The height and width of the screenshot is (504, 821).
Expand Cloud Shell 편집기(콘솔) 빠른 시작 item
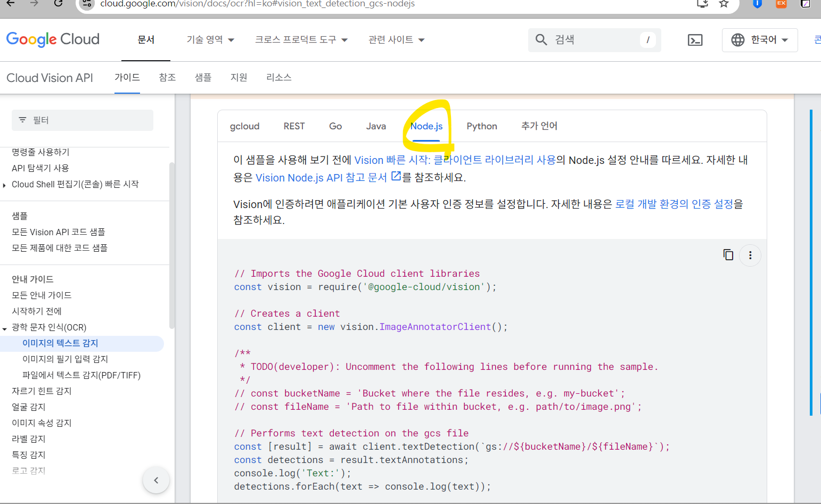pos(5,185)
